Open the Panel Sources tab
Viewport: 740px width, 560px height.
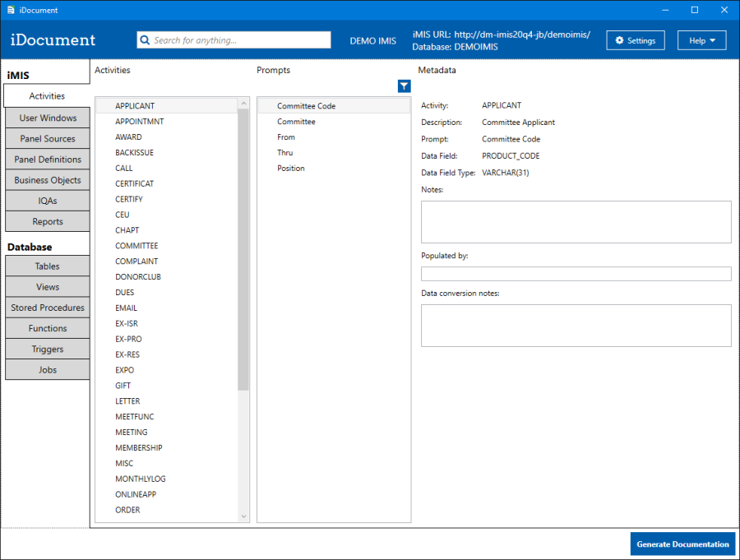click(48, 139)
